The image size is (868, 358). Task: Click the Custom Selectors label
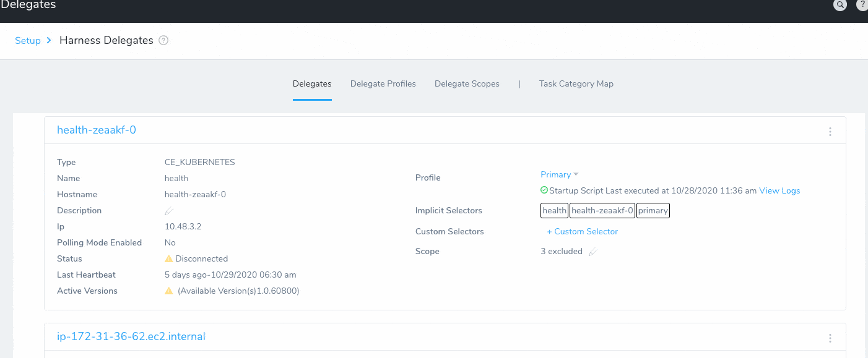[449, 231]
